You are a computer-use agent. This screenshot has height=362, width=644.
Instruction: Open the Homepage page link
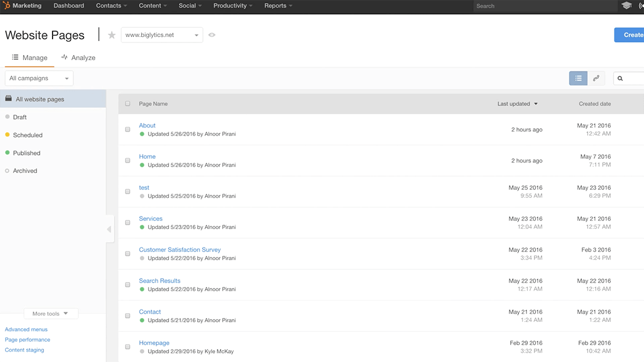[154, 343]
